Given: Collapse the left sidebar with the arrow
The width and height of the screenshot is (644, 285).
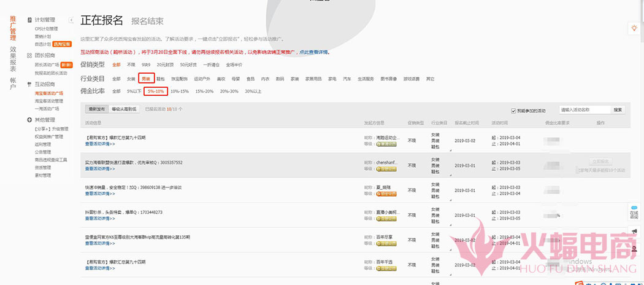Looking at the screenshot, I should coord(71,20).
